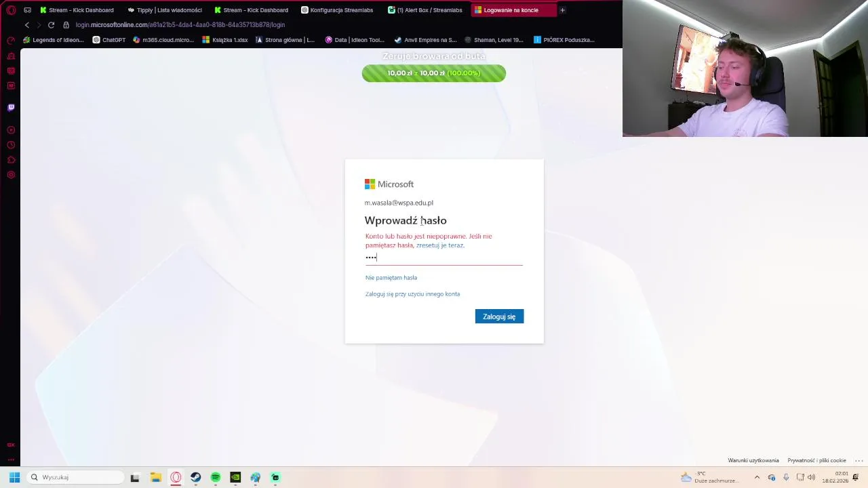Click Zaloguj się przy użyciu innego konta
Image resolution: width=868 pixels, height=488 pixels.
tap(412, 294)
